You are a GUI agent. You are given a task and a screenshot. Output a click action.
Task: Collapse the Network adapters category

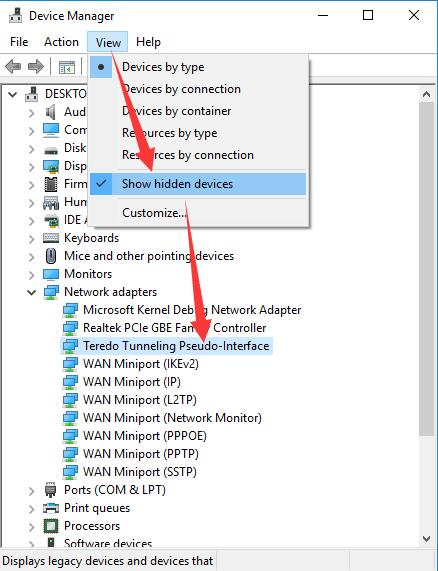pyautogui.click(x=32, y=292)
